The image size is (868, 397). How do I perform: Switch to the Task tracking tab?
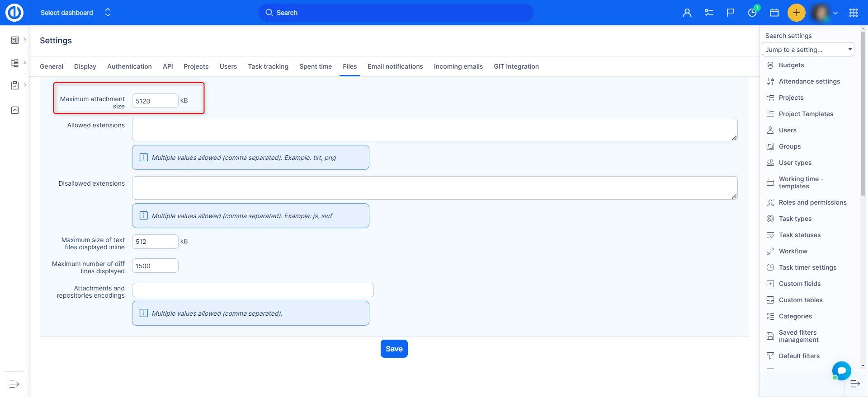point(268,66)
